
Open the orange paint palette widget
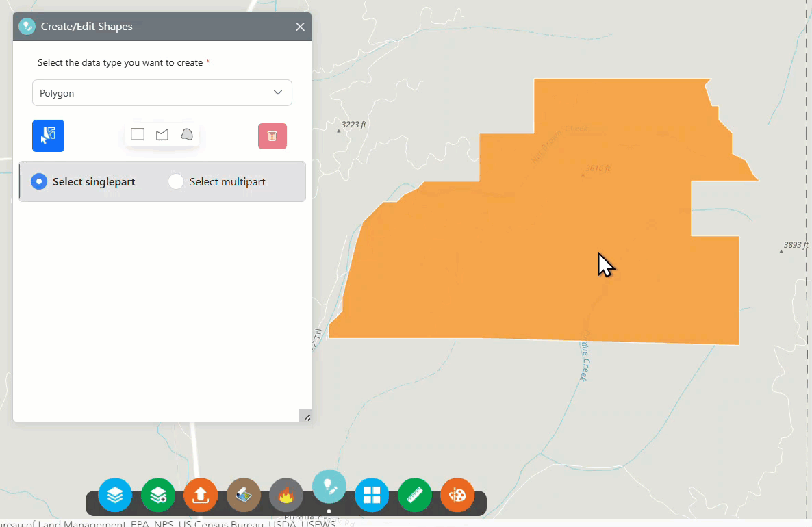(x=457, y=495)
